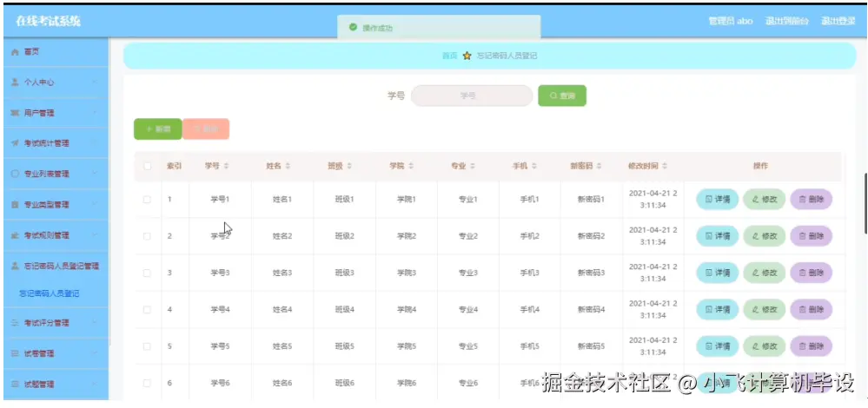Click the 学号 search input field
The image size is (868, 408).
pos(472,95)
